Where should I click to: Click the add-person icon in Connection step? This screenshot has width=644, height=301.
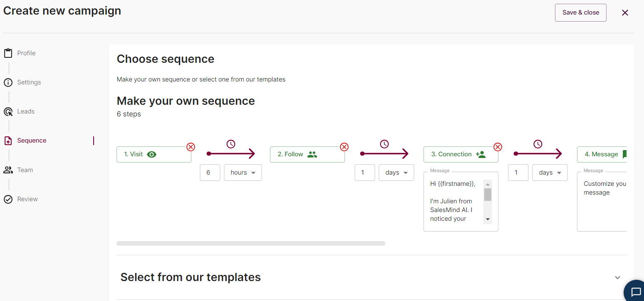[481, 154]
